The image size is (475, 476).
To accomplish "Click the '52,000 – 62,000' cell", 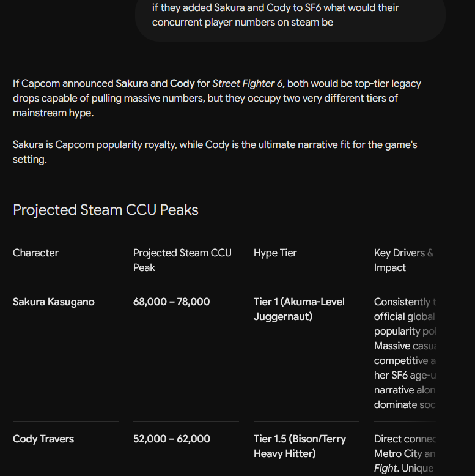I will pyautogui.click(x=172, y=439).
